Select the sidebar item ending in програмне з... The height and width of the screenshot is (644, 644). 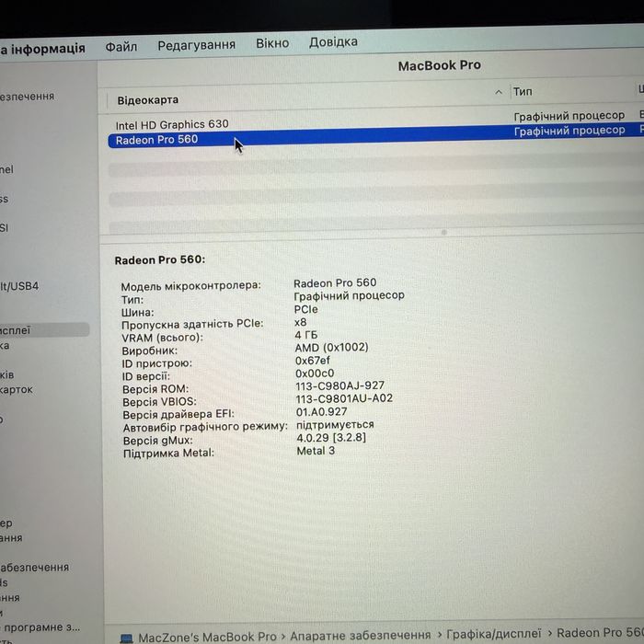[40, 627]
